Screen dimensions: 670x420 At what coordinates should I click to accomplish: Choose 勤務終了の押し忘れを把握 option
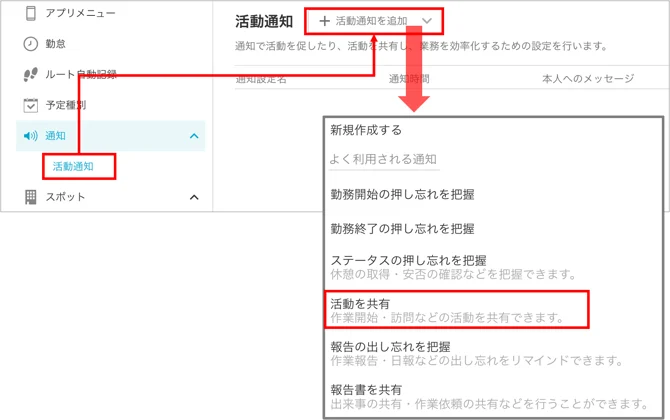pyautogui.click(x=402, y=229)
